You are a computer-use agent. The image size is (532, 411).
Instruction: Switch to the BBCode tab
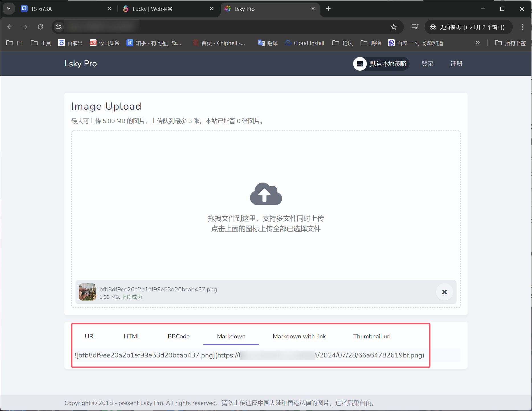(179, 336)
